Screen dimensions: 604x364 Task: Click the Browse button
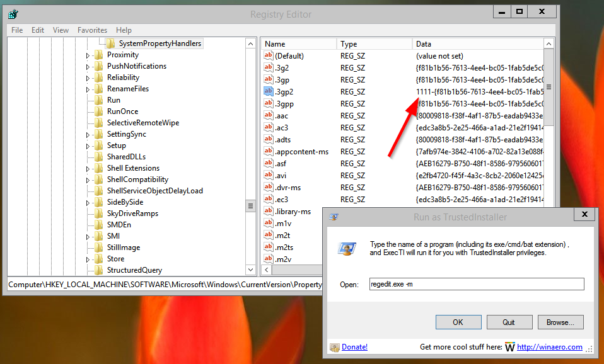(x=560, y=322)
